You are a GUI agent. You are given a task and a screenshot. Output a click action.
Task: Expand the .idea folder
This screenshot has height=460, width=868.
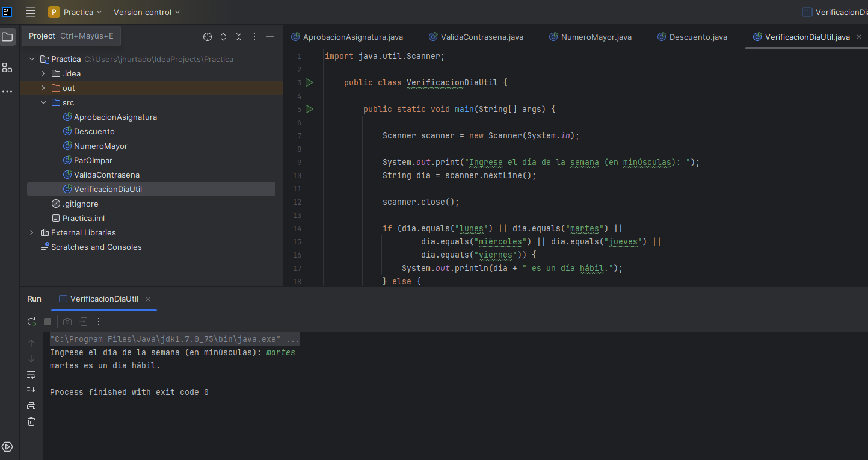43,73
